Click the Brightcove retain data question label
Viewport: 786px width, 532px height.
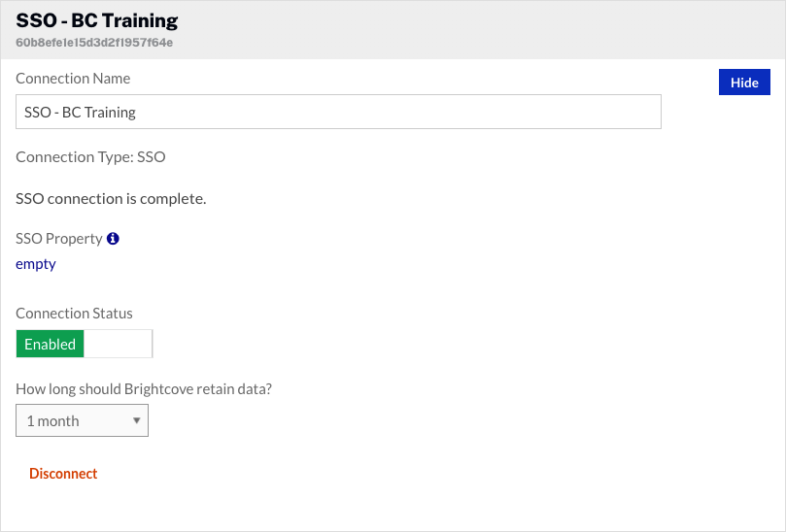(143, 389)
